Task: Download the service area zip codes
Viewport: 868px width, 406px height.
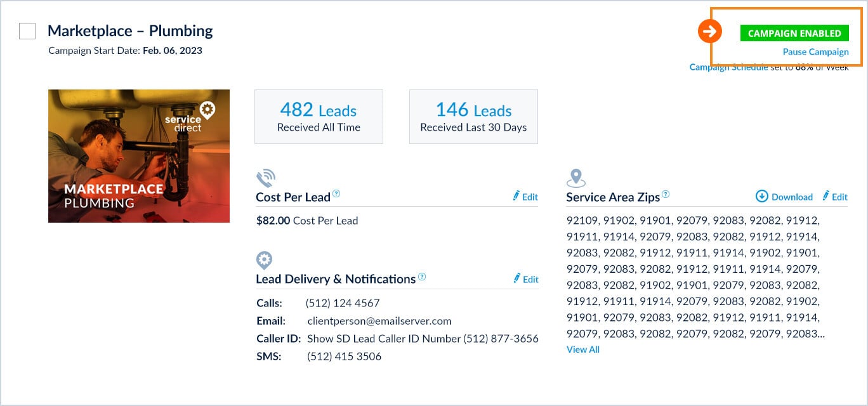Action: pyautogui.click(x=784, y=197)
